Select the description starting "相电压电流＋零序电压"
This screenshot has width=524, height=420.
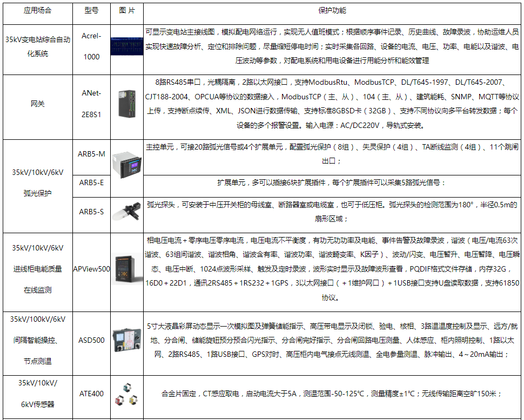332,269
